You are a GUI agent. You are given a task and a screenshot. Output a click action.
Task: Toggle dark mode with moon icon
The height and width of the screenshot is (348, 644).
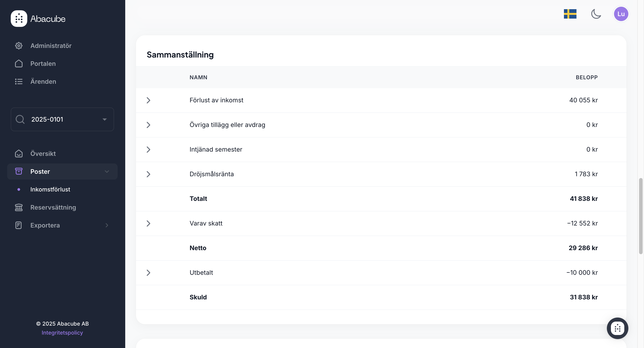click(x=596, y=14)
